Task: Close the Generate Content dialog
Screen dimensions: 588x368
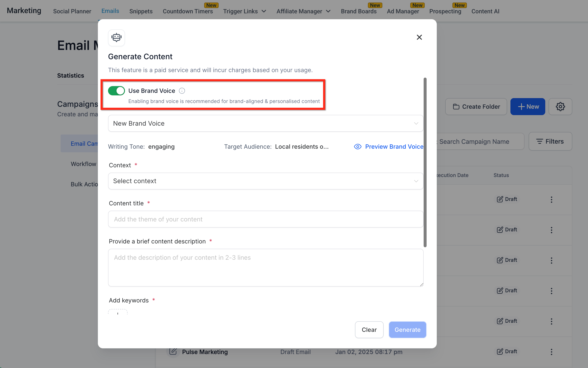Action: tap(419, 37)
